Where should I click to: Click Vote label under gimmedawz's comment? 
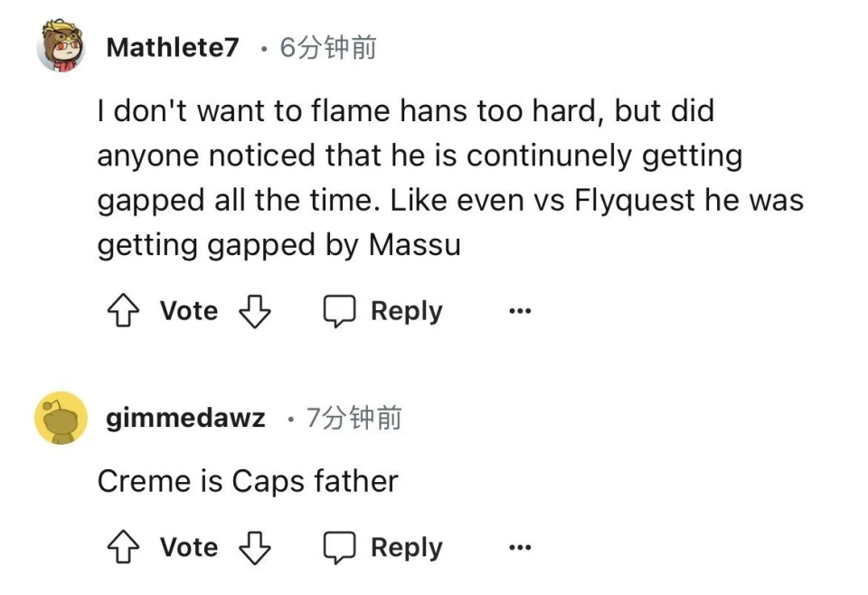tap(189, 548)
